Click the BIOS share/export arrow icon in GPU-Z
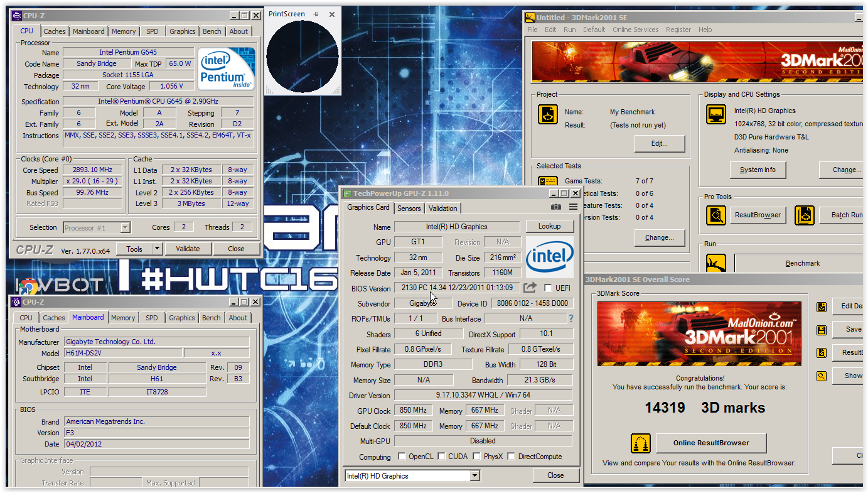 coord(530,288)
